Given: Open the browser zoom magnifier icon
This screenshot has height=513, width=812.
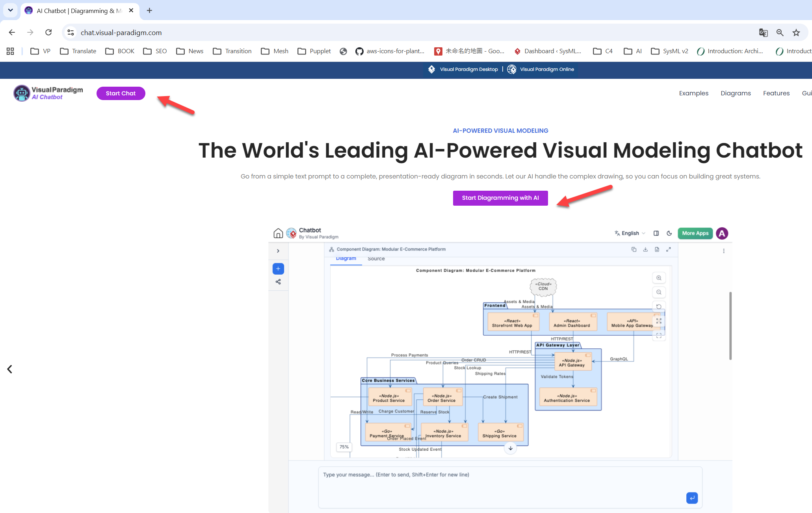Looking at the screenshot, I should [x=780, y=32].
